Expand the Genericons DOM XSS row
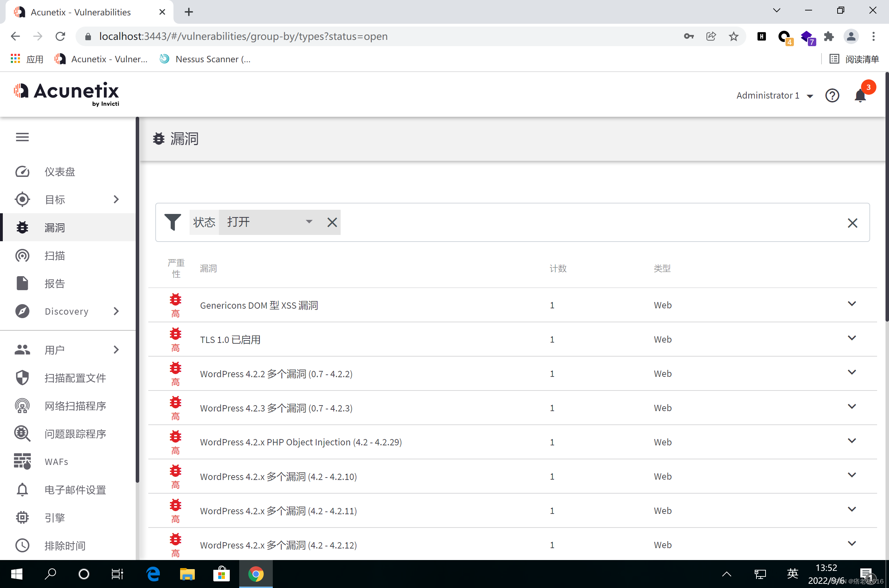The width and height of the screenshot is (889, 588). [852, 304]
